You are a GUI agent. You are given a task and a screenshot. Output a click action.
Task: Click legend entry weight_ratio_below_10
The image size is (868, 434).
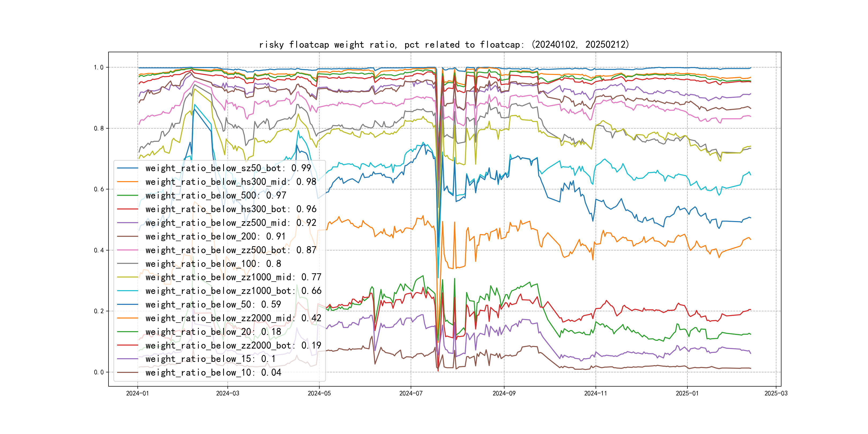(213, 373)
